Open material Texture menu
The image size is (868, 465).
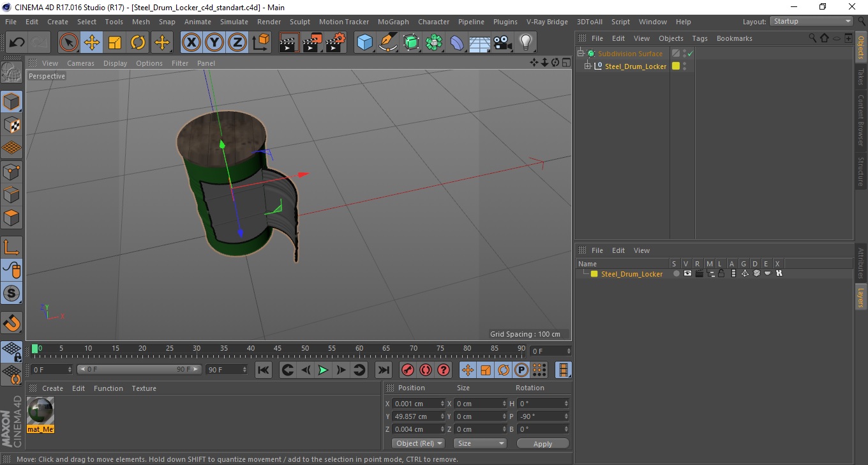(144, 388)
